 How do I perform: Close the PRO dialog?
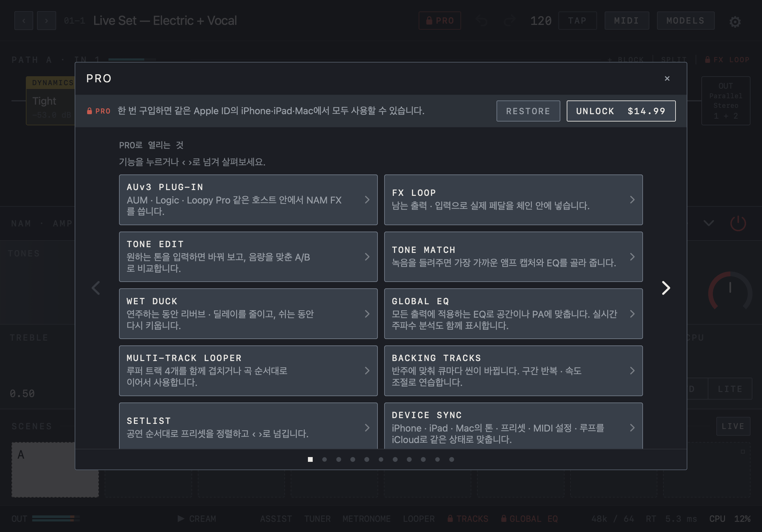[x=667, y=78]
